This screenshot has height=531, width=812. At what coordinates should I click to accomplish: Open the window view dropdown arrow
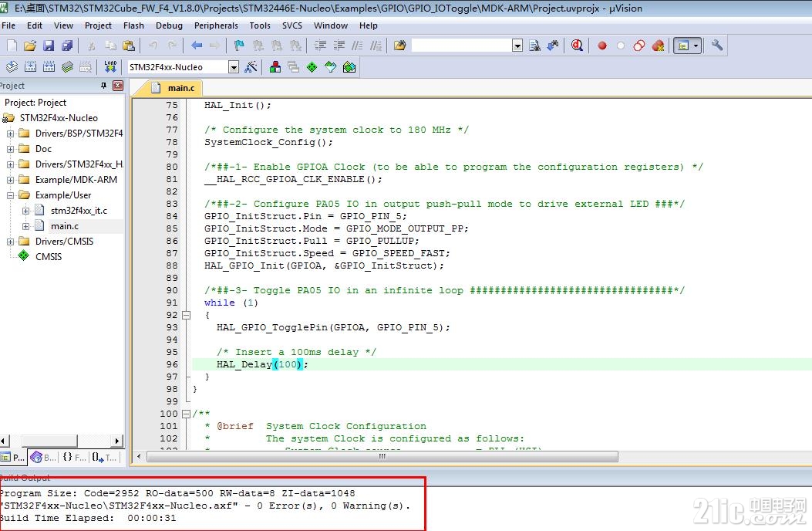(696, 46)
